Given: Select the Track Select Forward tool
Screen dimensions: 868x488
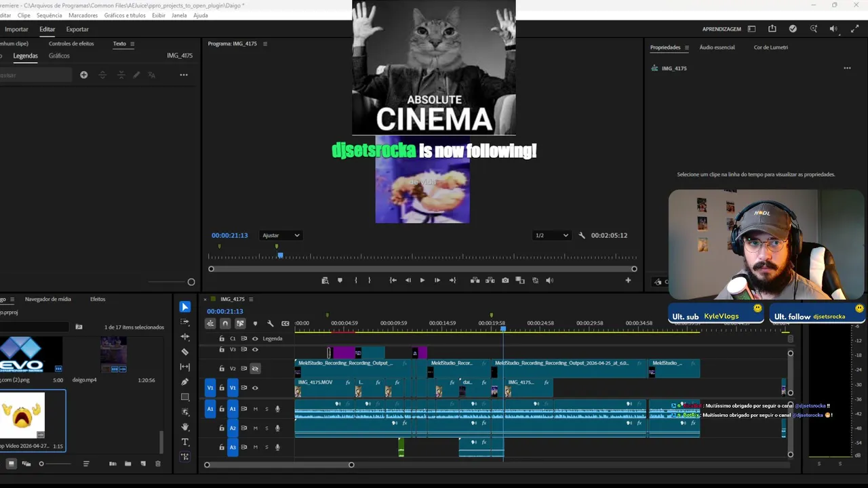Looking at the screenshot, I should [185, 322].
